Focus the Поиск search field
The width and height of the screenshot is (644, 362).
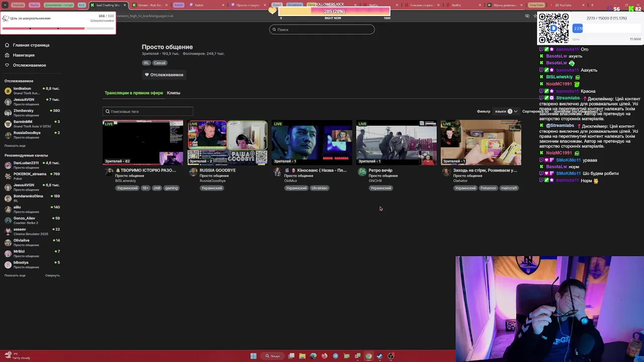click(x=322, y=30)
